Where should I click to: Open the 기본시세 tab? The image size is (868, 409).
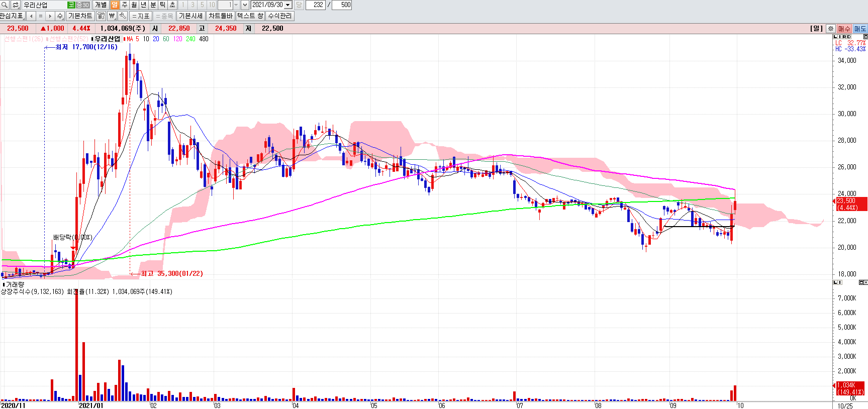click(191, 16)
